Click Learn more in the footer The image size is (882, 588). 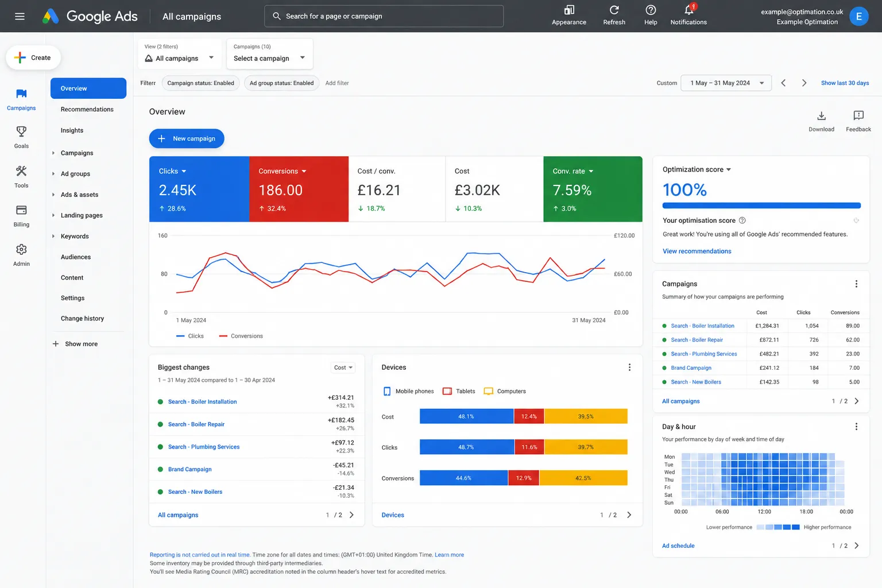(x=449, y=555)
